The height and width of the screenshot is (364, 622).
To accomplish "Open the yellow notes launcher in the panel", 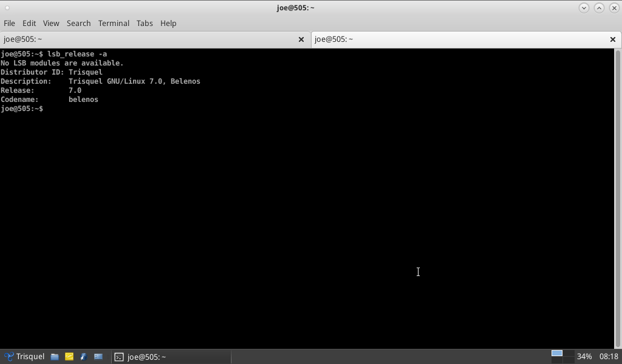I will coord(69,357).
